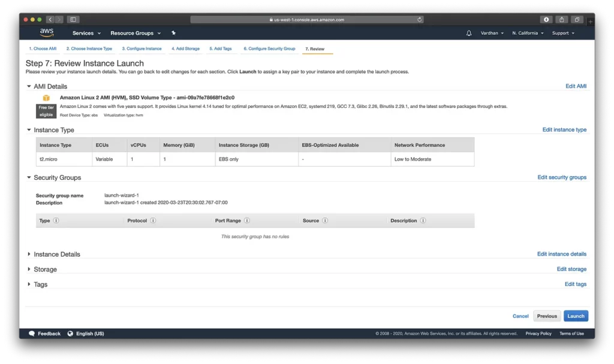
Task: Open the Privacy Policy link
Action: coord(538,334)
